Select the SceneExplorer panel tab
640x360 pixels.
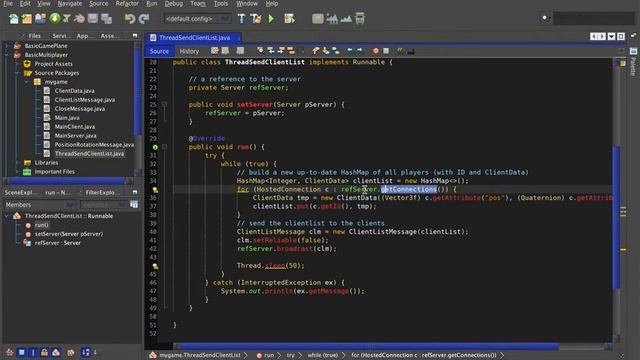point(20,192)
